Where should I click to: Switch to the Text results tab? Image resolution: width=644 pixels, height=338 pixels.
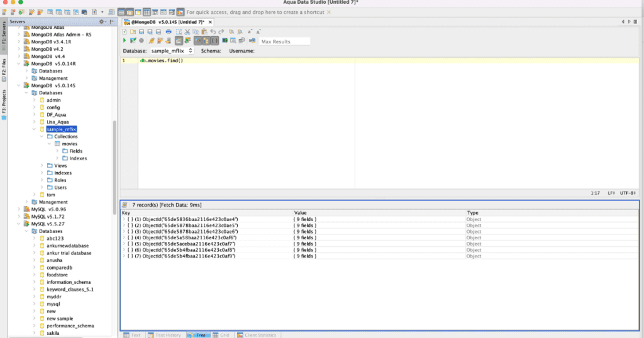pyautogui.click(x=132, y=335)
